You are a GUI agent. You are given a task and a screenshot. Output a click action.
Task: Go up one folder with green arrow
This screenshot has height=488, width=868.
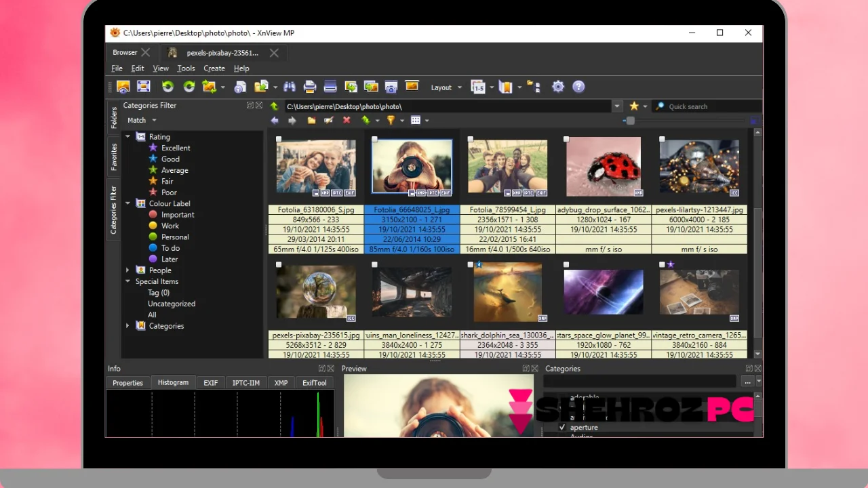coord(274,106)
